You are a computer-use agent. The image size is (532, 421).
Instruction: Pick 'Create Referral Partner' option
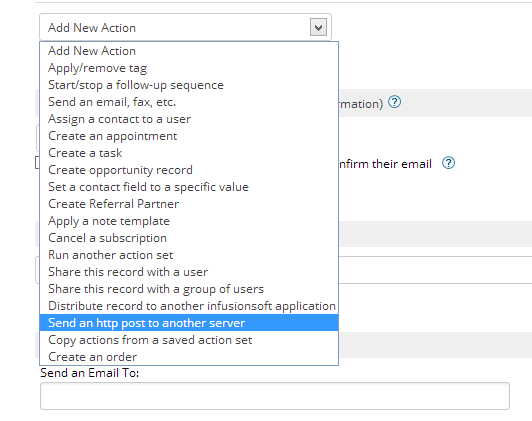[x=189, y=204]
